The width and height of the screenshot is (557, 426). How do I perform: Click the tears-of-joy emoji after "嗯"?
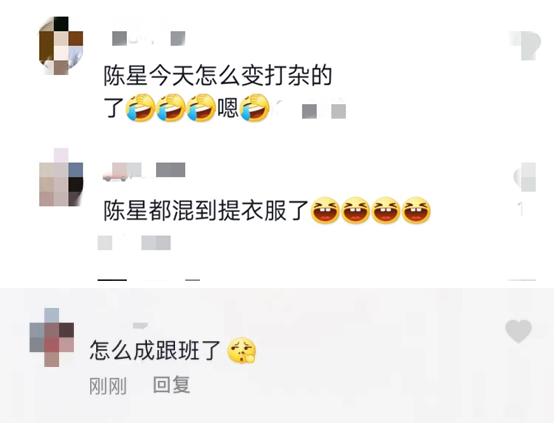coord(255,108)
